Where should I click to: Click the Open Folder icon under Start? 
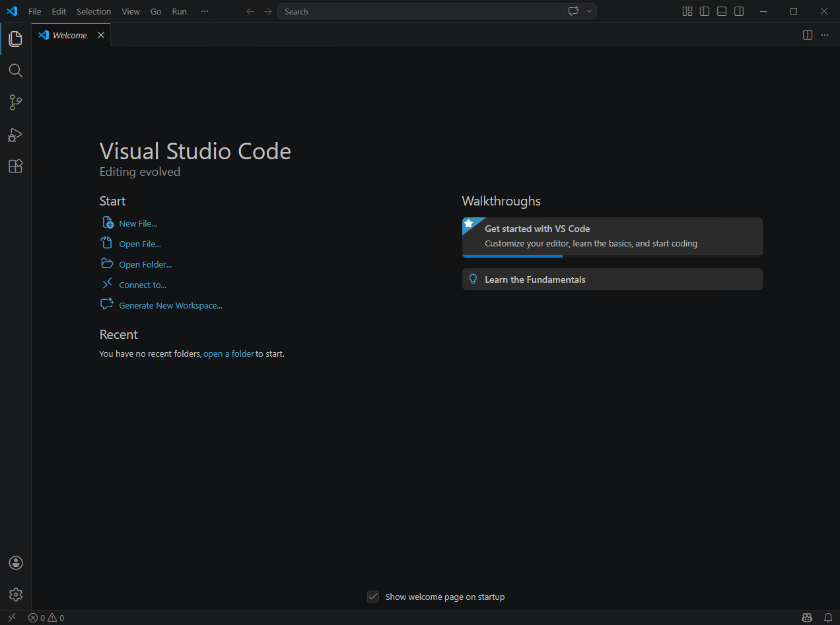point(107,264)
